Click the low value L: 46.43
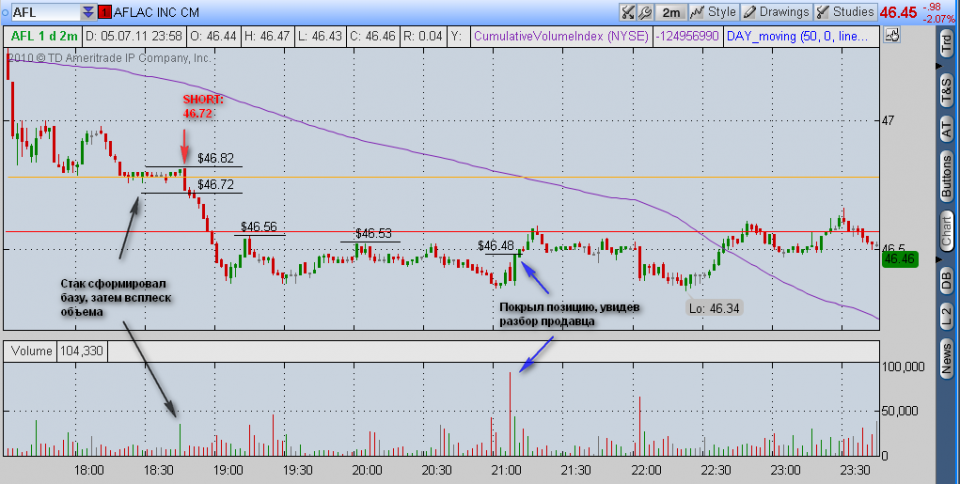The width and height of the screenshot is (960, 484). [320, 36]
